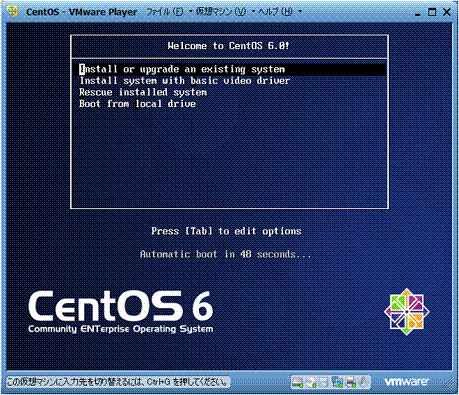Image resolution: width=459 pixels, height=395 pixels.
Task: Choose Boot from local drive entry
Action: click(137, 104)
